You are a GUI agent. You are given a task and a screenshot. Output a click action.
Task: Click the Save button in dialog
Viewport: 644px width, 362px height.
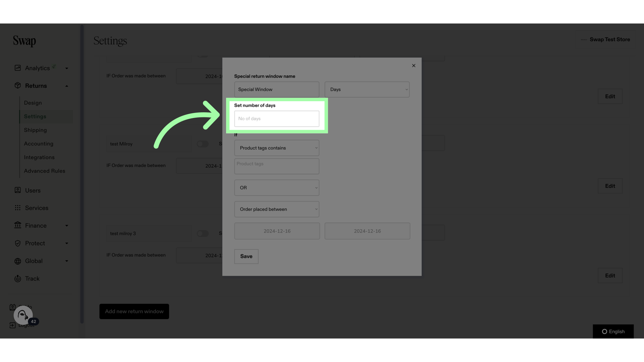click(x=246, y=256)
